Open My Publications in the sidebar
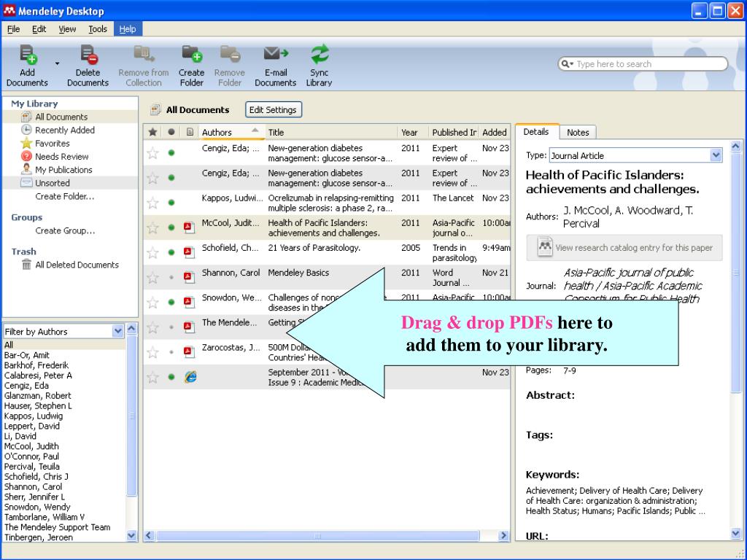This screenshot has width=747, height=560. (x=64, y=170)
